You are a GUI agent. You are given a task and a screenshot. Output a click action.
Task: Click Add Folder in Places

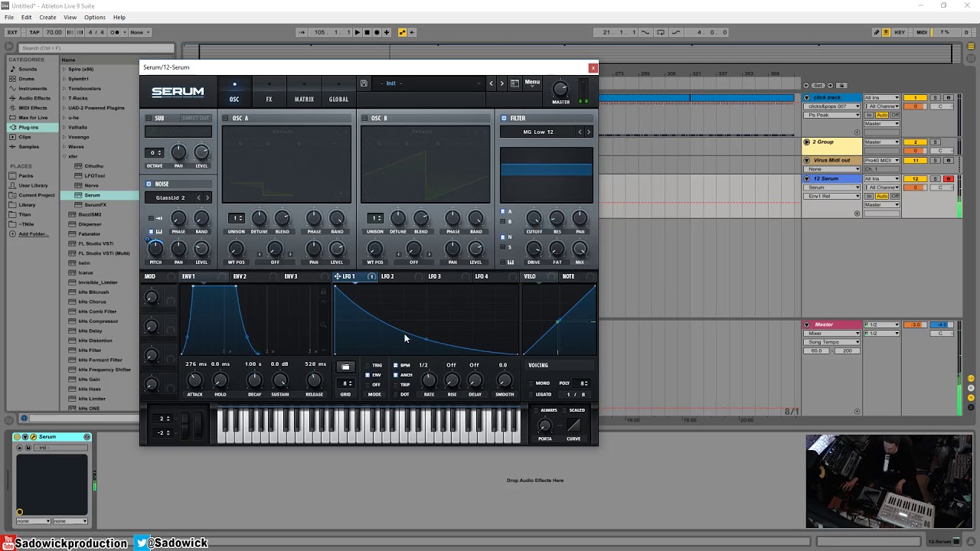tap(33, 234)
